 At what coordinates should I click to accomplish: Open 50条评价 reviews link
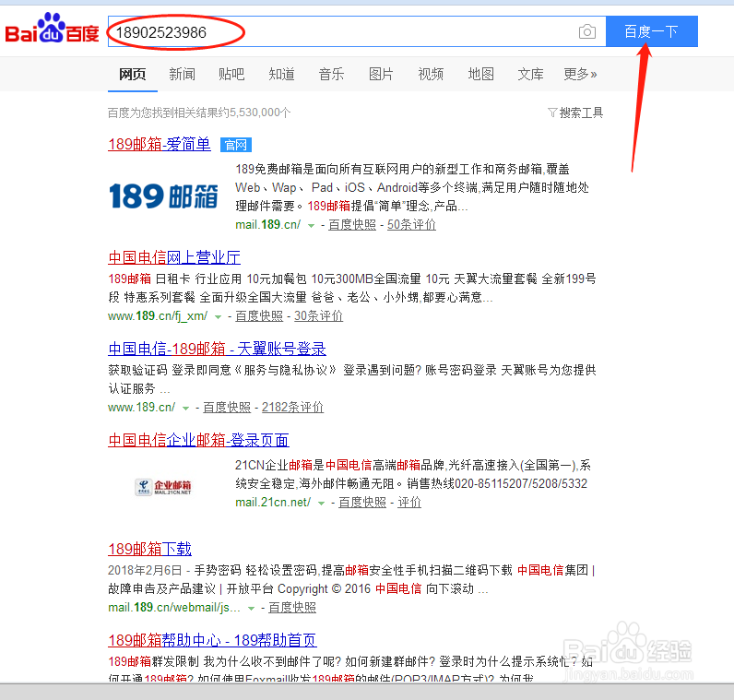411,225
